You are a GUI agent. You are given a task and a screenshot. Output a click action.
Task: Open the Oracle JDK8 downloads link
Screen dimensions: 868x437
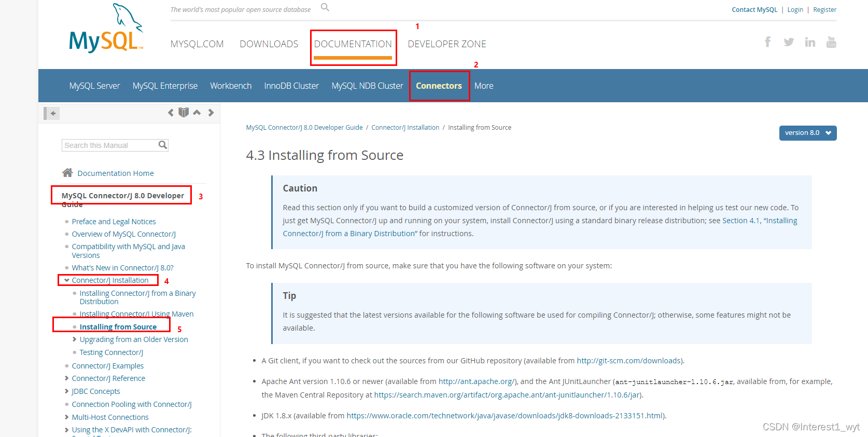click(505, 416)
